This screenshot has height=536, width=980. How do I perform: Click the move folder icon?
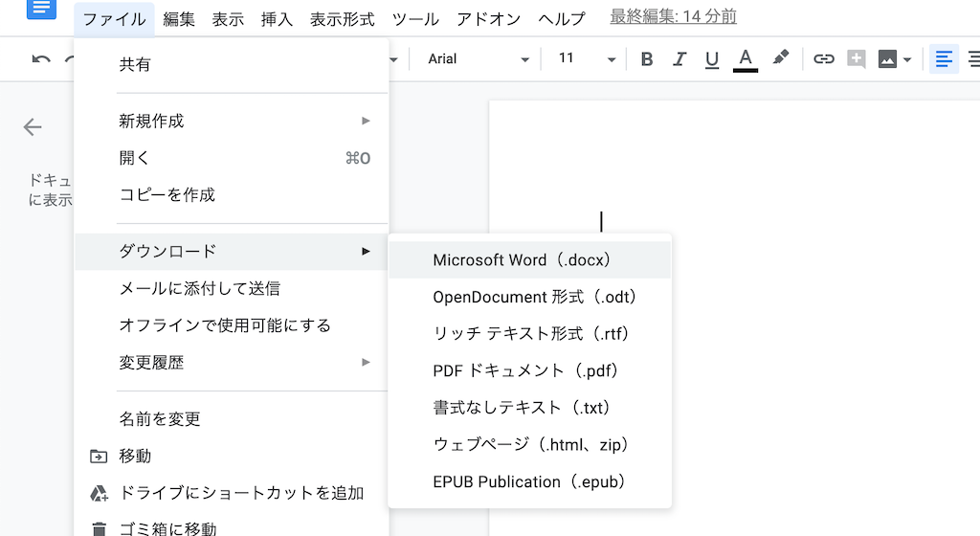[x=99, y=456]
